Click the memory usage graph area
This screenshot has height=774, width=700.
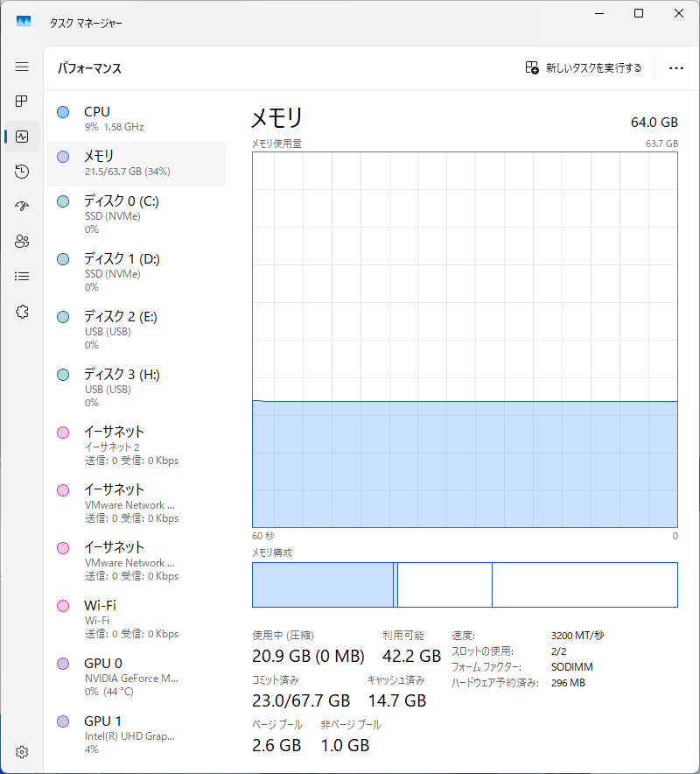465,340
